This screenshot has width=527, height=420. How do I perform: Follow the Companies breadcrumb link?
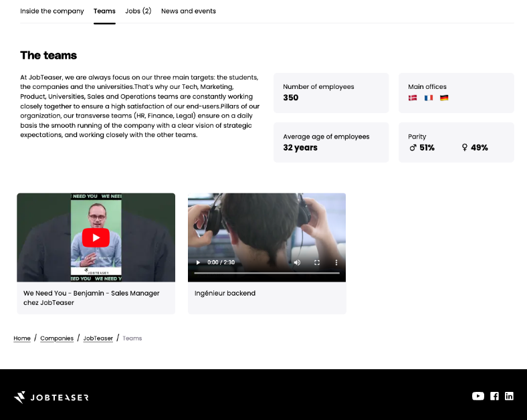tap(57, 338)
